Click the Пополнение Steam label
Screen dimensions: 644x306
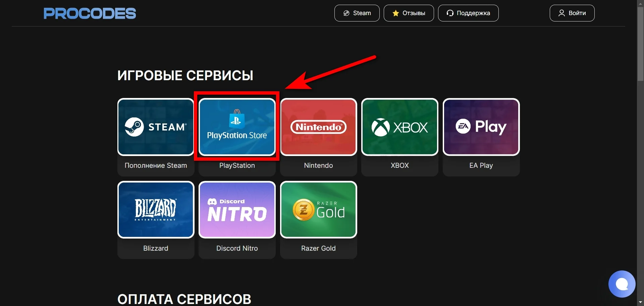(156, 165)
